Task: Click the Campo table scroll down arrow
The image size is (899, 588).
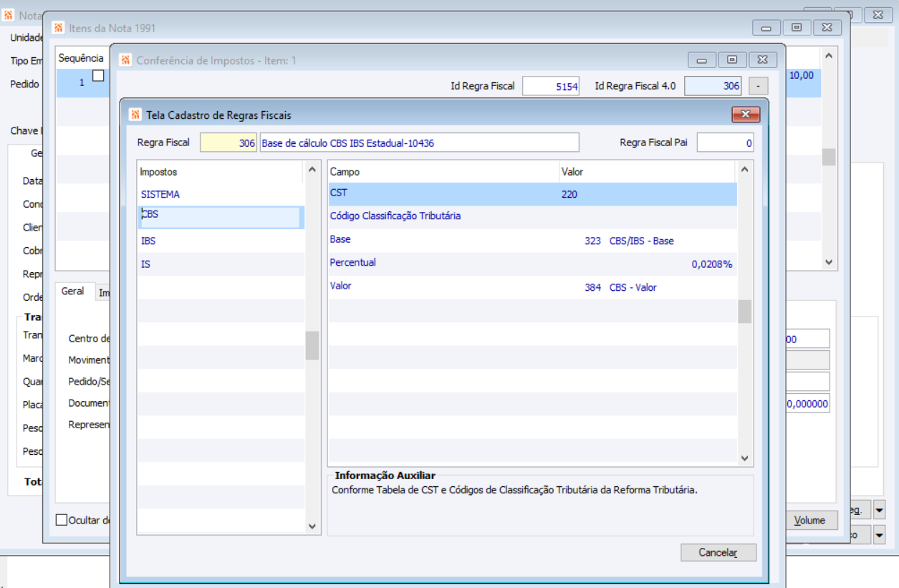Action: click(x=745, y=458)
